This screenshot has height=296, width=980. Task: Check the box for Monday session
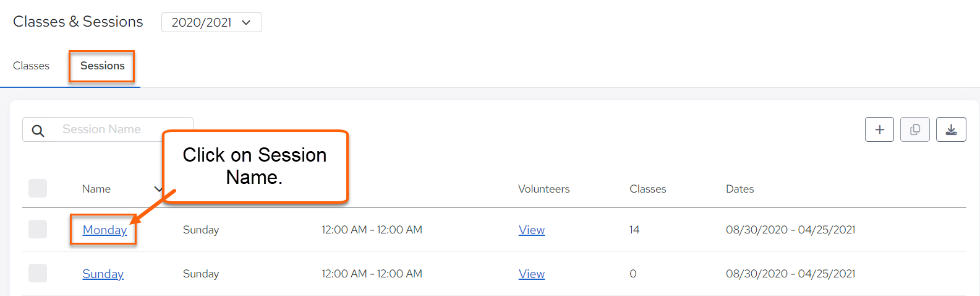(x=38, y=229)
